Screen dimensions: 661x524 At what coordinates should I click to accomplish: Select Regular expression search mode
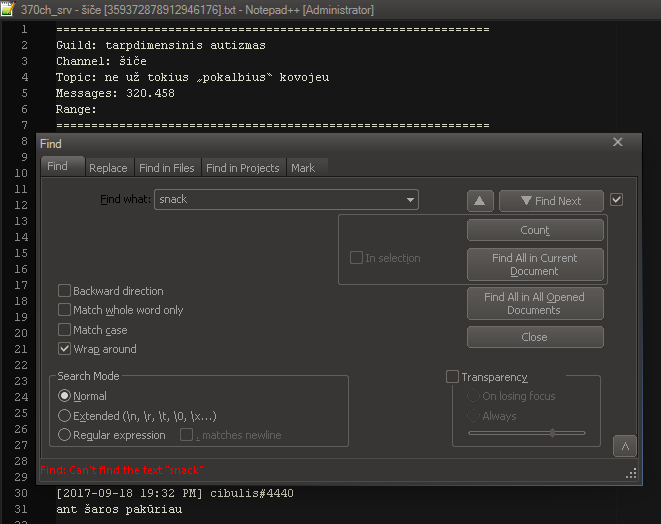65,435
